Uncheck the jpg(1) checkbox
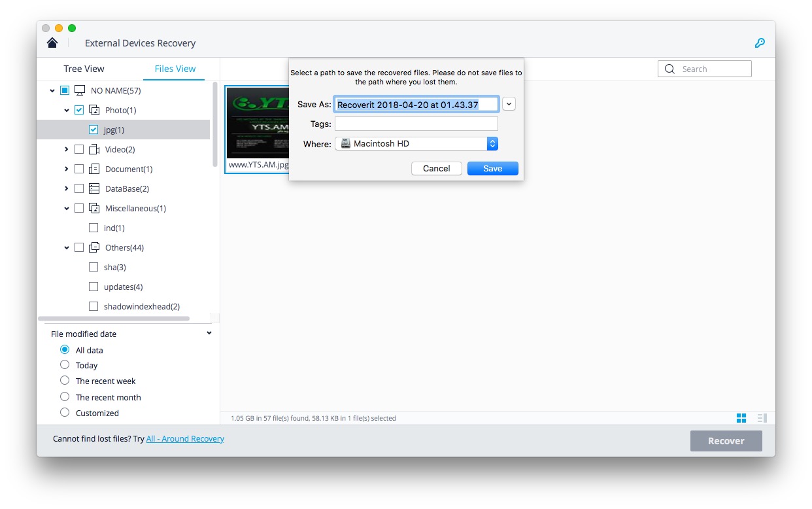 pos(93,130)
